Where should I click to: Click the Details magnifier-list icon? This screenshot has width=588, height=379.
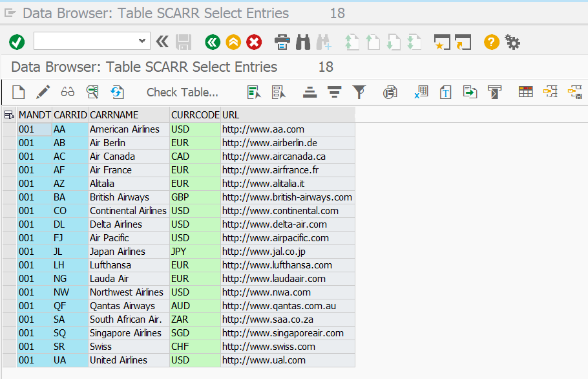click(x=92, y=92)
